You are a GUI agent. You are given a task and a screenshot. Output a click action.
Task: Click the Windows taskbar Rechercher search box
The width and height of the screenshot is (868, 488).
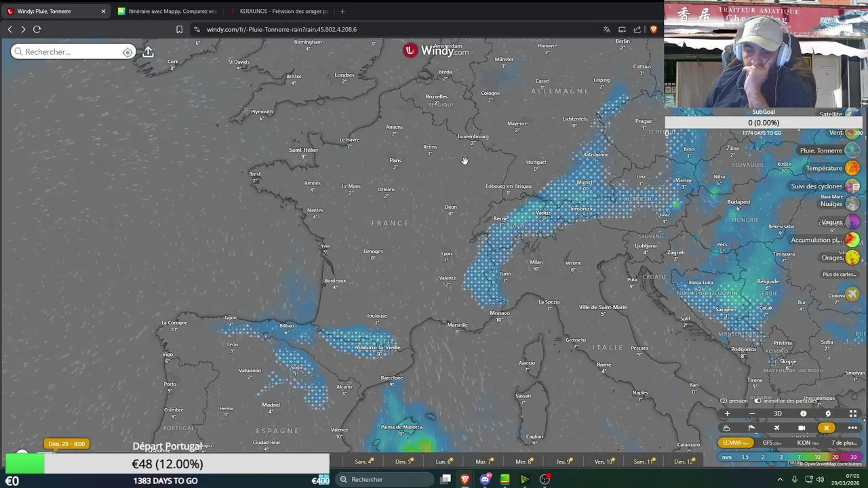click(x=385, y=479)
